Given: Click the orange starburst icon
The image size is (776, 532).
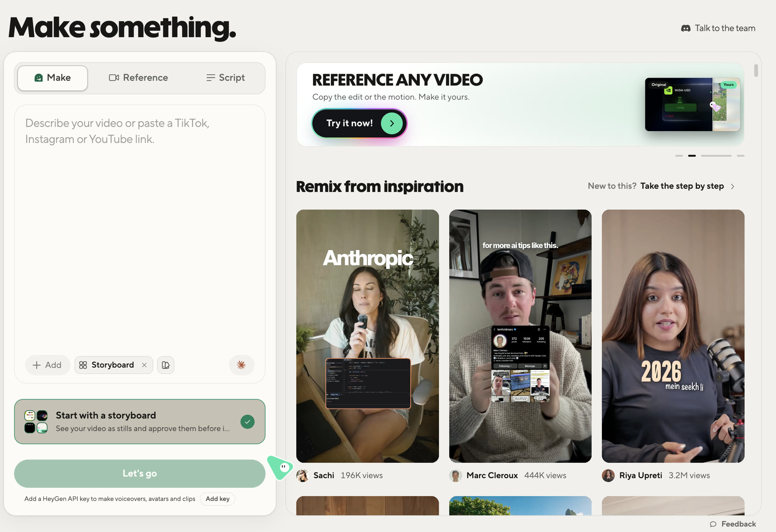Looking at the screenshot, I should (x=241, y=365).
